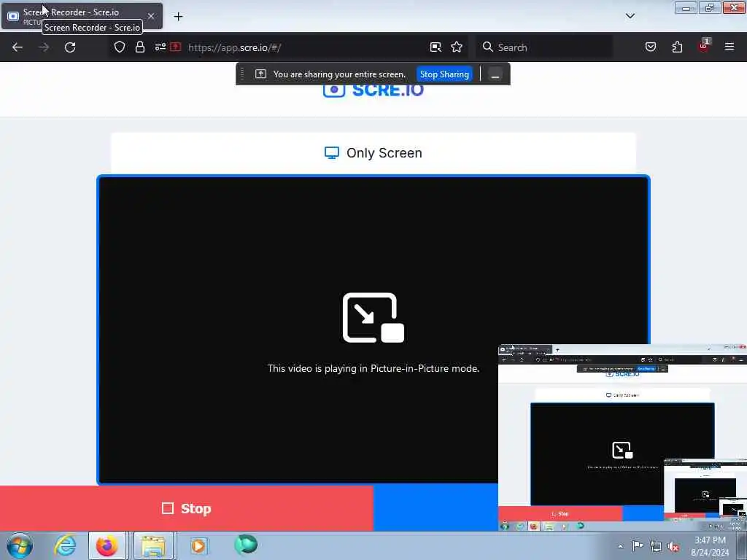This screenshot has width=747, height=560.
Task: Minimize the screen sharing indicator bar
Action: click(x=495, y=74)
